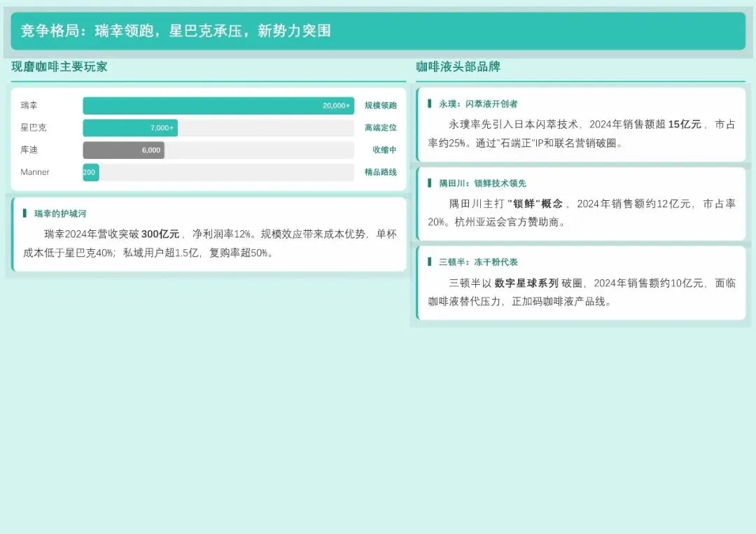Click the bold '数字星球系列' phrase
The image size is (756, 534).
tap(526, 283)
